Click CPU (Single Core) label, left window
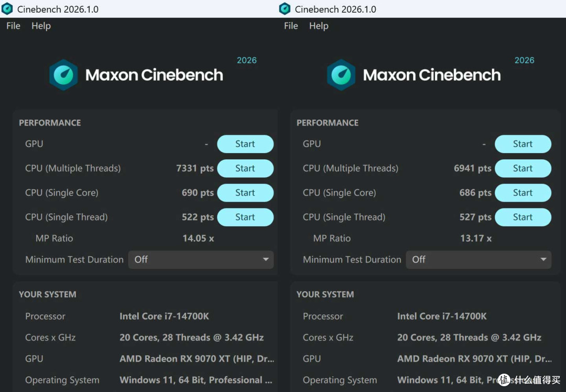The height and width of the screenshot is (392, 566). [62, 193]
